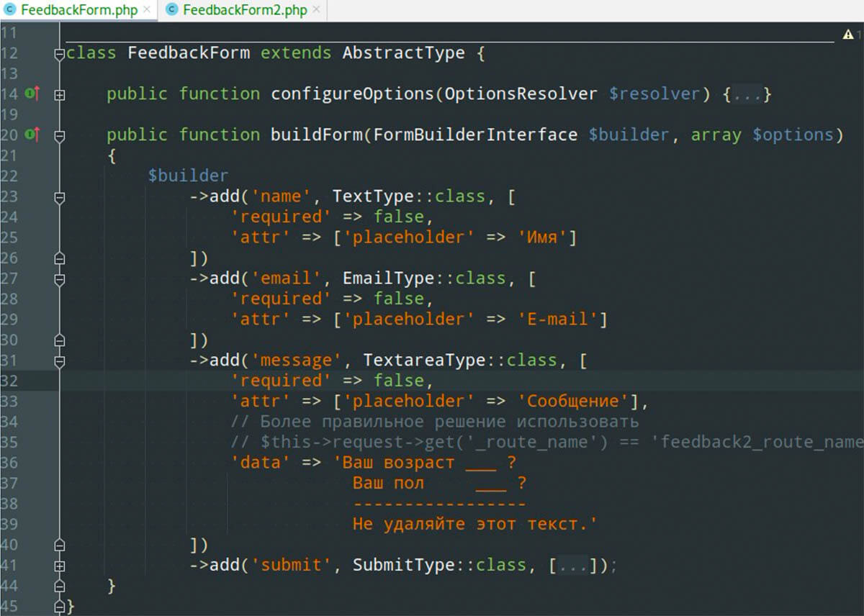Close the FeedbackForm2.php tab with its X
This screenshot has height=616, width=864.
tap(315, 10)
